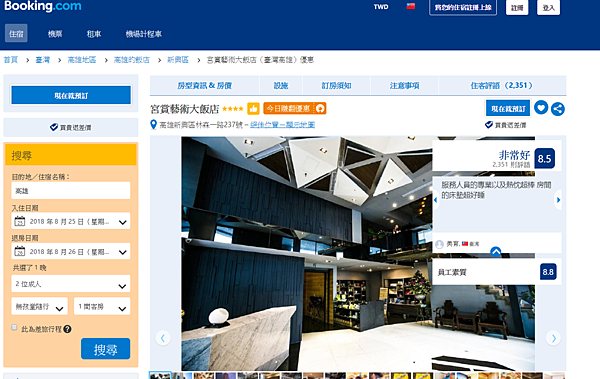Click the 8.8 staff score badge

[x=548, y=272]
